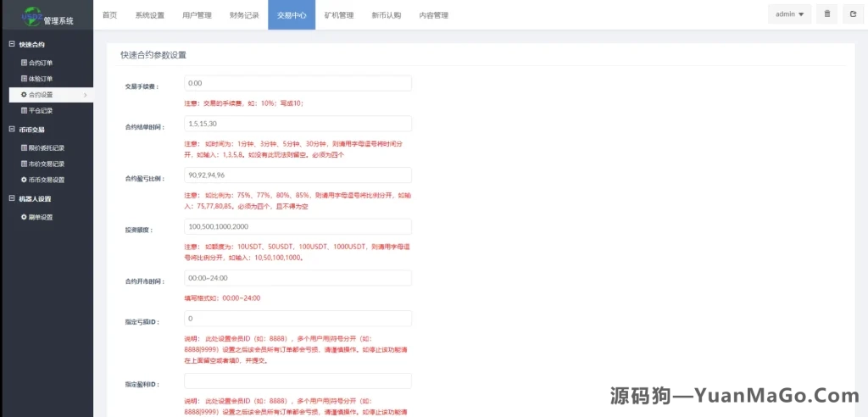Viewport: 868px width, 417px height.
Task: Collapse the 机器人设置 sidebar section
Action: (12, 198)
